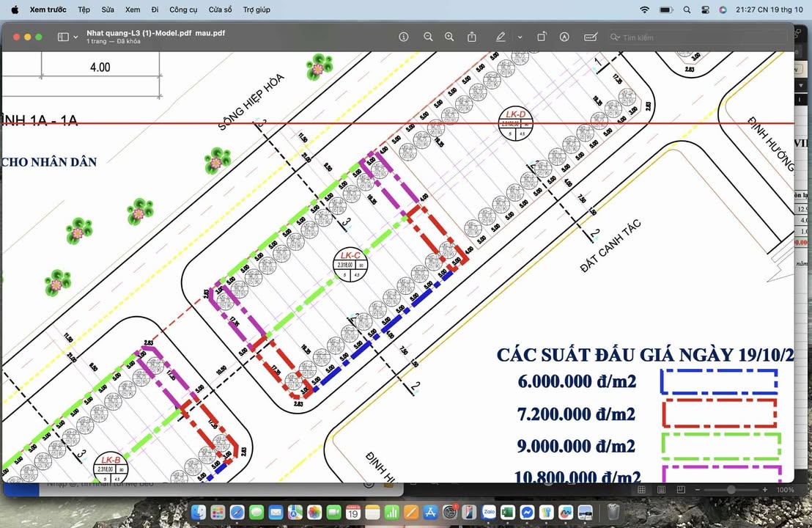Open the Cửa sổ menu
This screenshot has height=528, width=812.
pos(220,10)
